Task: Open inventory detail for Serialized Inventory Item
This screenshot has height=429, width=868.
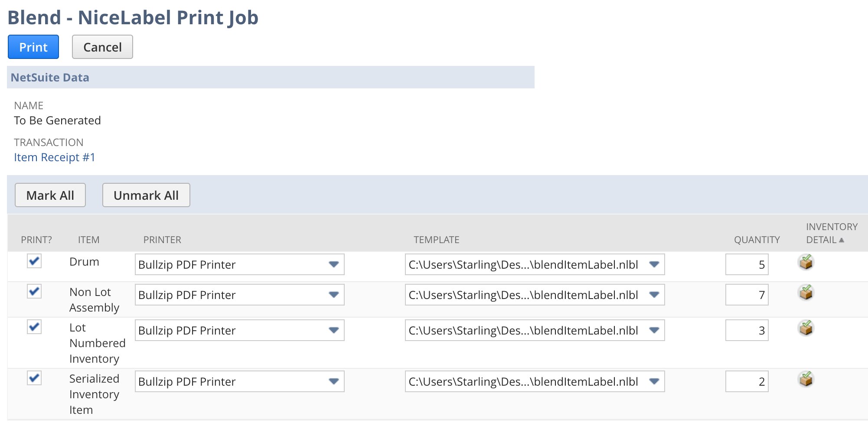Action: pyautogui.click(x=806, y=380)
